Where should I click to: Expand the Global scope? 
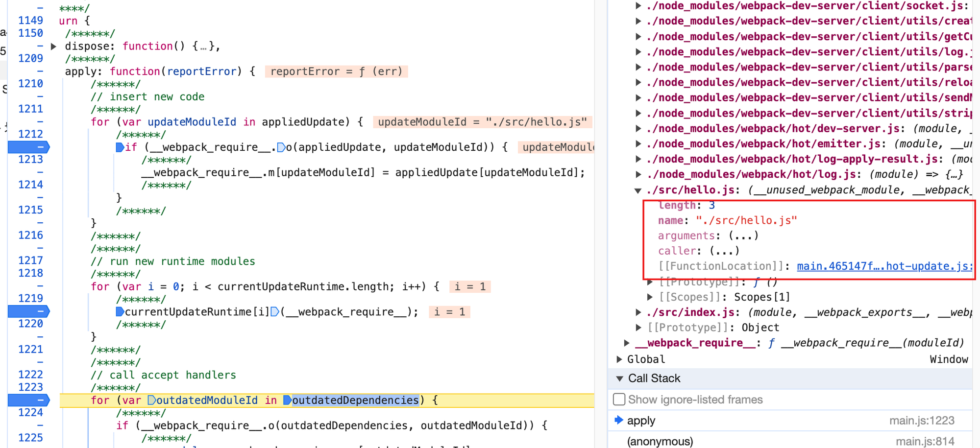619,359
